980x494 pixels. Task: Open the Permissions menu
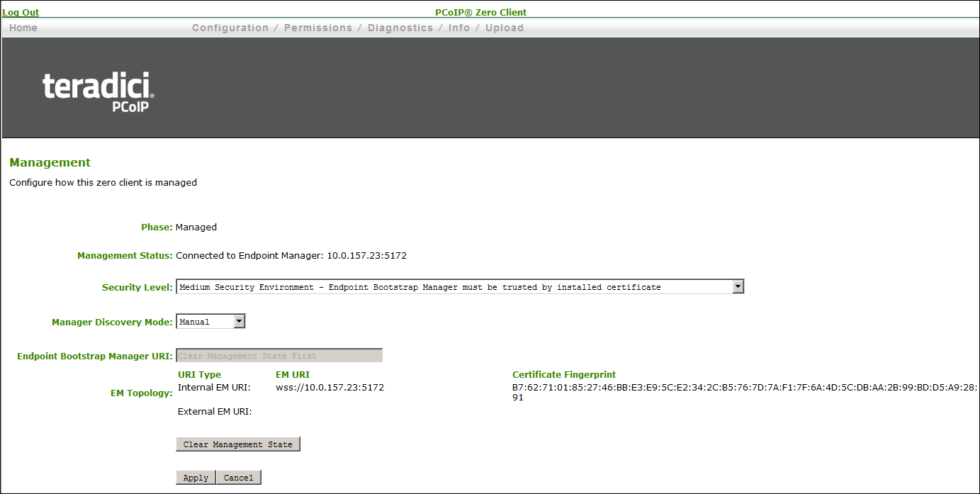click(318, 28)
